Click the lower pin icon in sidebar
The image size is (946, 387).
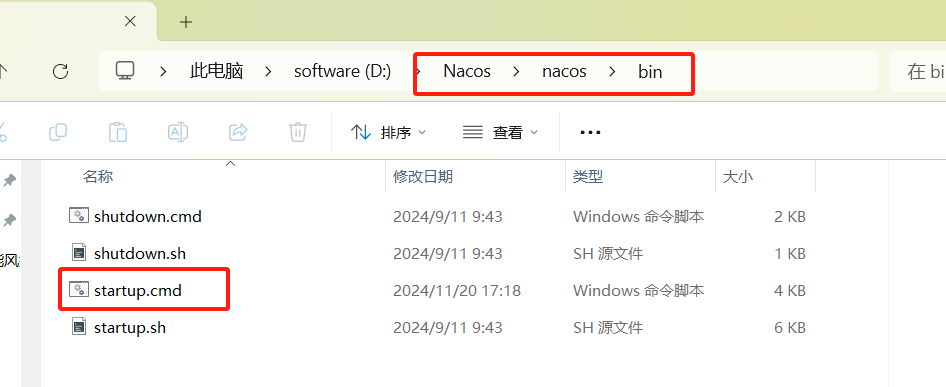(x=9, y=220)
